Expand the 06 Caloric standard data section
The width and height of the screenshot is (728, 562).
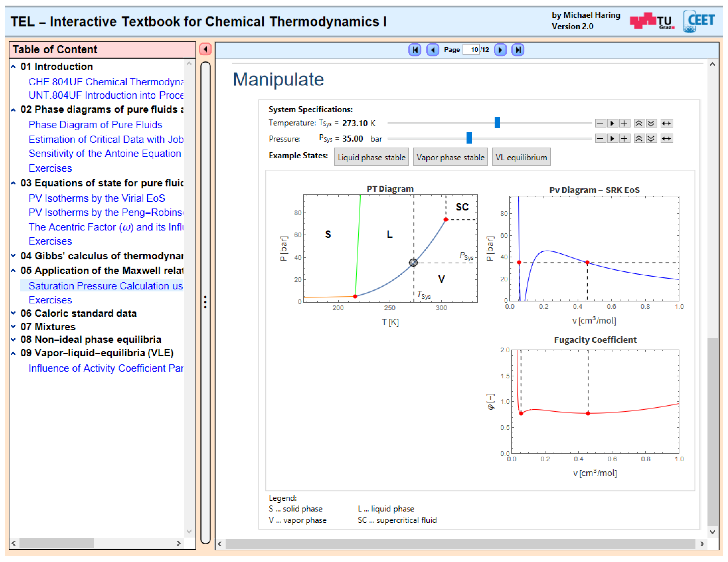13,313
